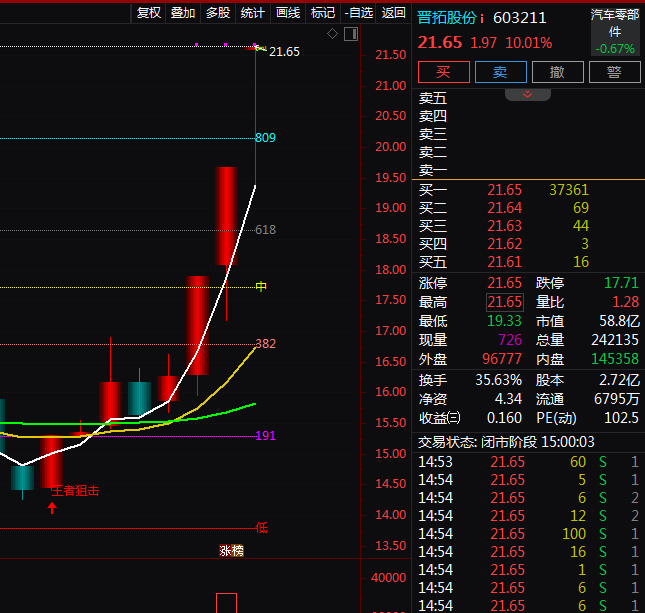645x613 pixels.
Task: Click the 量比 value 1.28
Action: point(626,302)
